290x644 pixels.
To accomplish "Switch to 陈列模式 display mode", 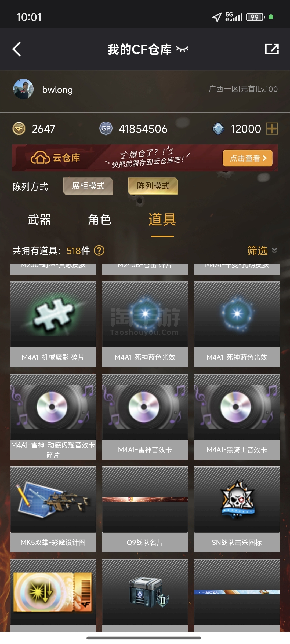I will click(153, 186).
